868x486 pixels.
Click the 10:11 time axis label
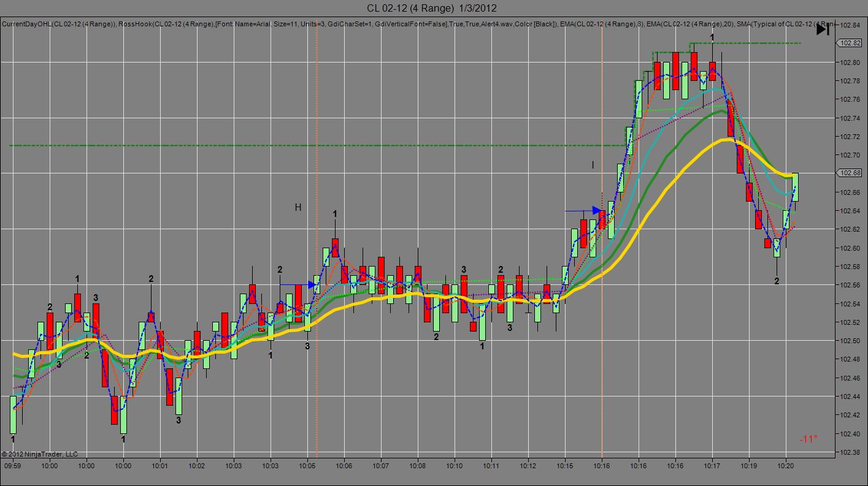click(491, 466)
